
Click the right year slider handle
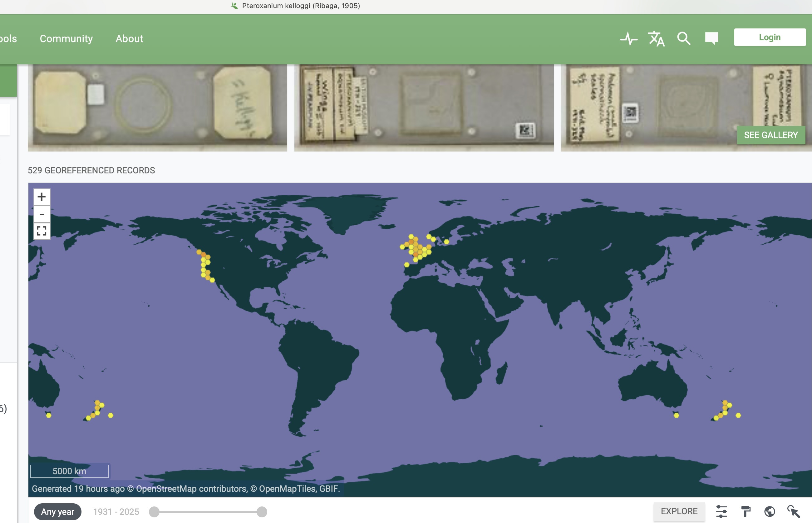(x=262, y=511)
